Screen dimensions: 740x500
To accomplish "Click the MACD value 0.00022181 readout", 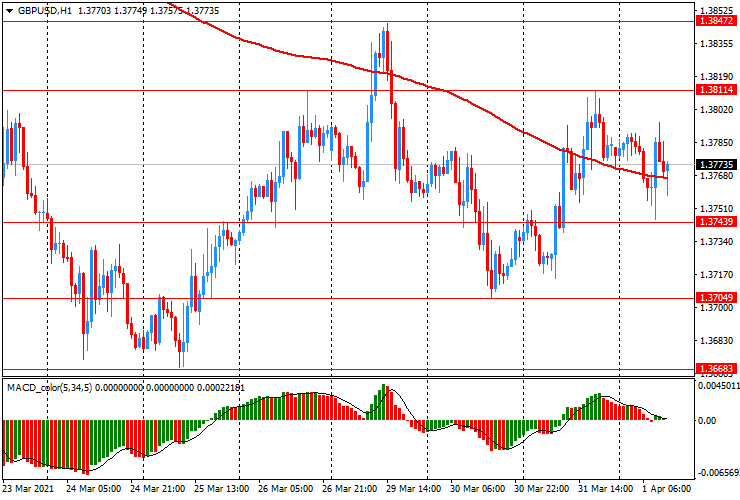I will pyautogui.click(x=221, y=388).
